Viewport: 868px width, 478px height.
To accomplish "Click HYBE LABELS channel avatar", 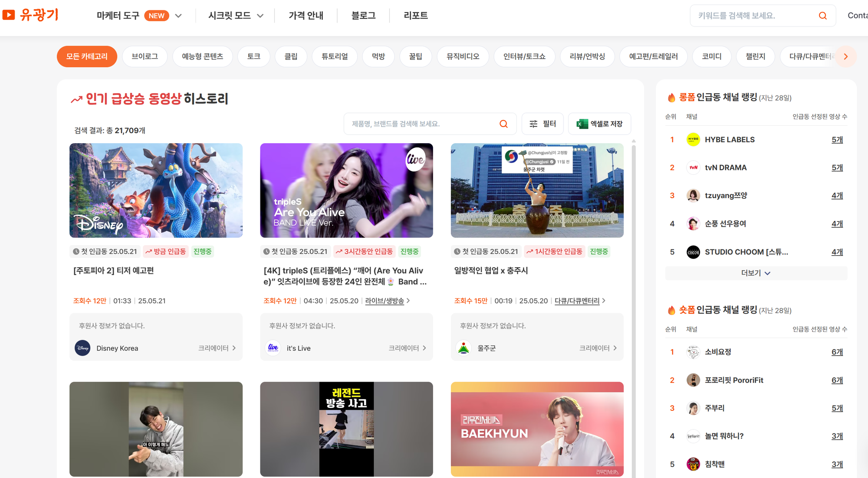I will click(x=693, y=140).
